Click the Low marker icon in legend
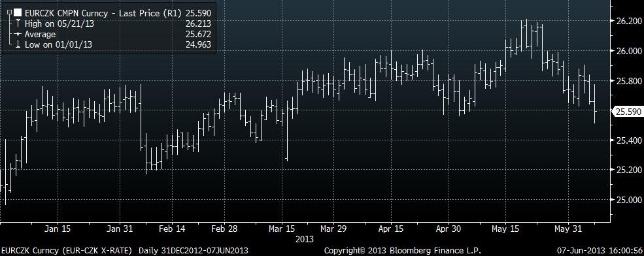644x256 pixels. point(18,44)
